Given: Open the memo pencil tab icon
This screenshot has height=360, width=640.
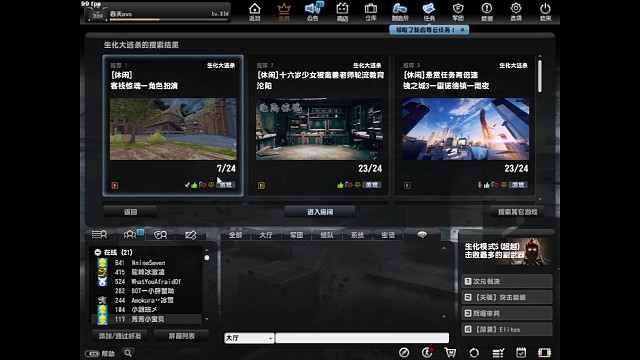Looking at the screenshot, I should point(191,235).
